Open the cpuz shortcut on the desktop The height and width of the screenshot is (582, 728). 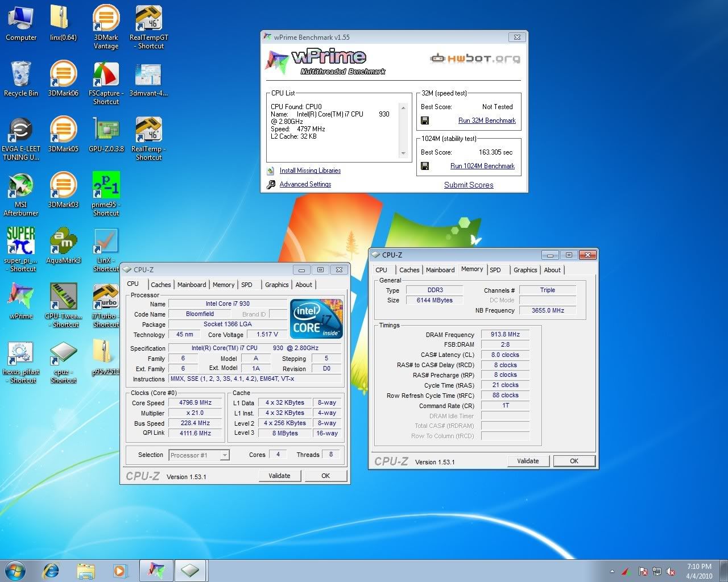(x=63, y=361)
